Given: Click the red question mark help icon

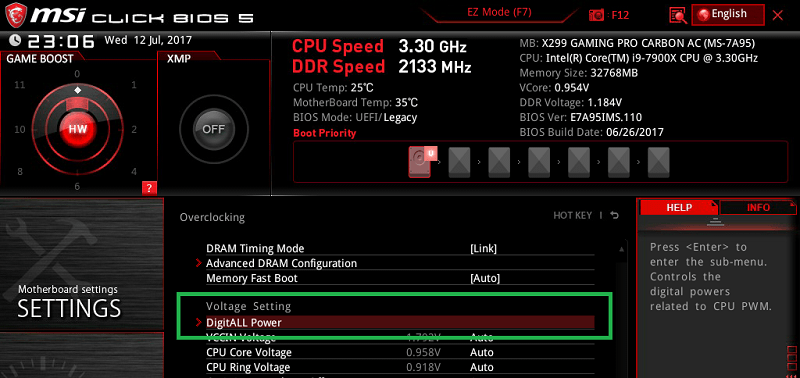Looking at the screenshot, I should coord(149,188).
